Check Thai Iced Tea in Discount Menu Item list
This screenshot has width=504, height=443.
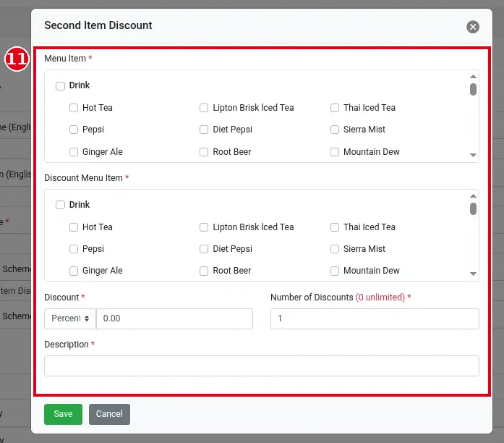coord(335,227)
